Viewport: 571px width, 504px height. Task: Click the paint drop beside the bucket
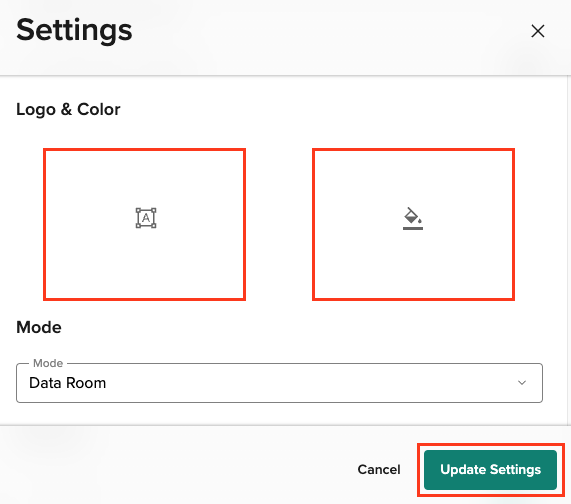(420, 221)
